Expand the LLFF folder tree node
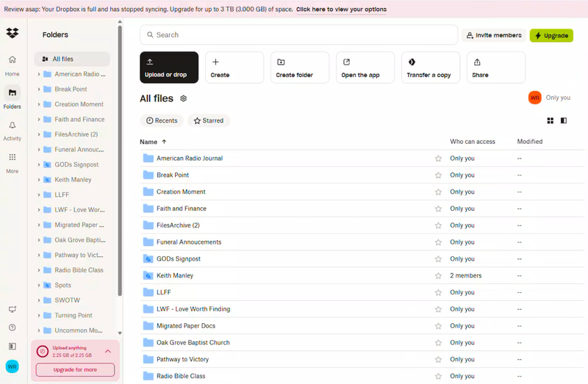Viewport: 588px width, 384px height. click(x=39, y=195)
